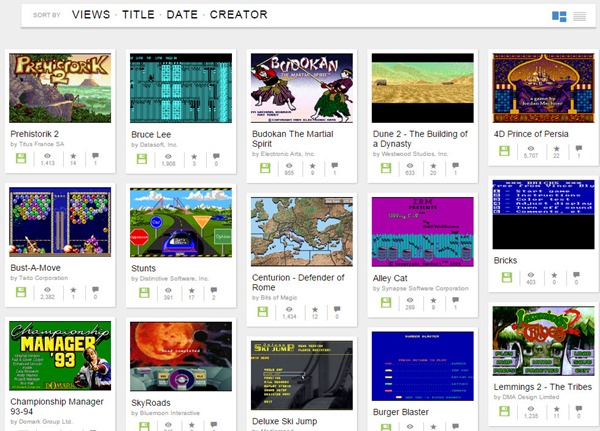Viewport: 600px width, 431px height.
Task: Switch to list view layout
Action: [x=579, y=16]
